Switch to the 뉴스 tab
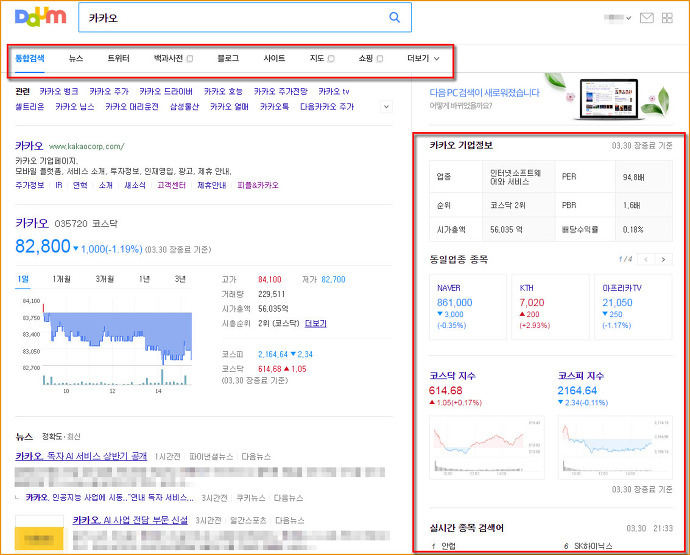690x555 pixels. pyautogui.click(x=76, y=58)
